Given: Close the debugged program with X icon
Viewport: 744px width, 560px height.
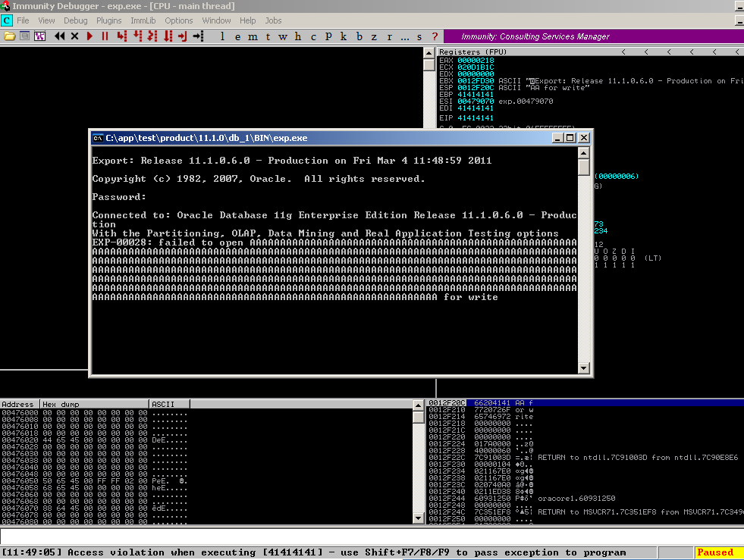Looking at the screenshot, I should (74, 36).
